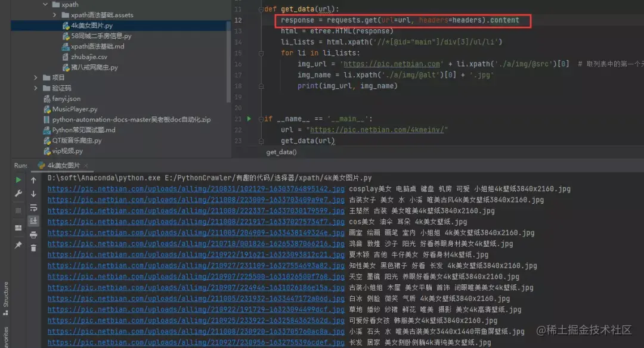Viewport: 644px width, 348px height.
Task: Click the zip archive file icon
Action: pos(47,119)
